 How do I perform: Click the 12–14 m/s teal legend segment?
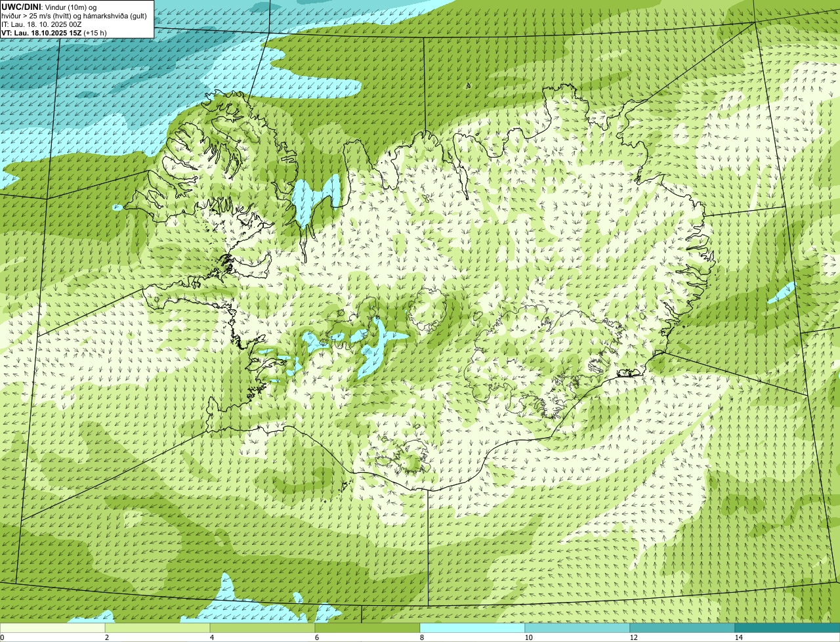(x=682, y=628)
